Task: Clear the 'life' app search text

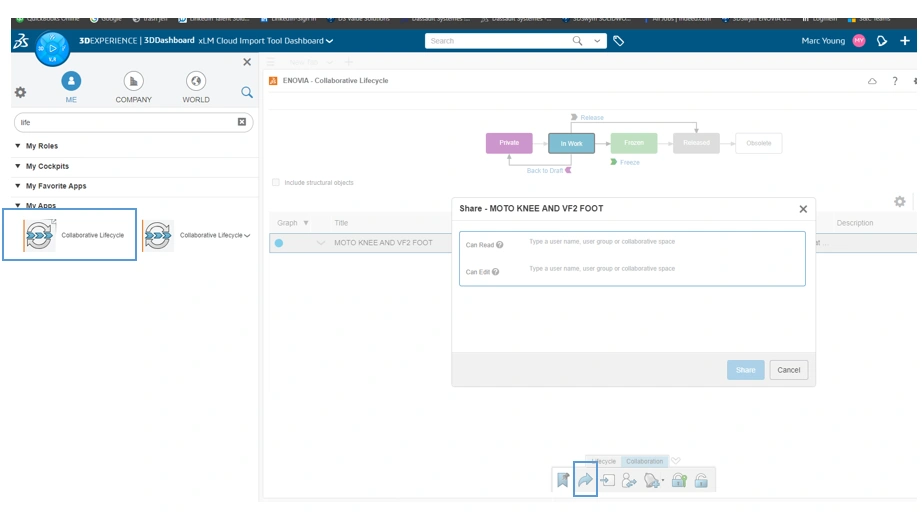Action: [242, 122]
